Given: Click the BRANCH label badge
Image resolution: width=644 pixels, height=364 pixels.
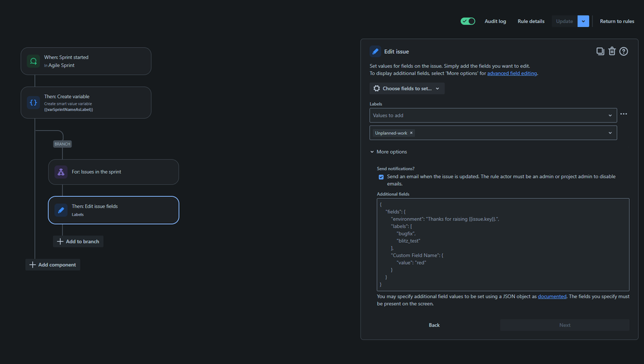Looking at the screenshot, I should click(63, 144).
